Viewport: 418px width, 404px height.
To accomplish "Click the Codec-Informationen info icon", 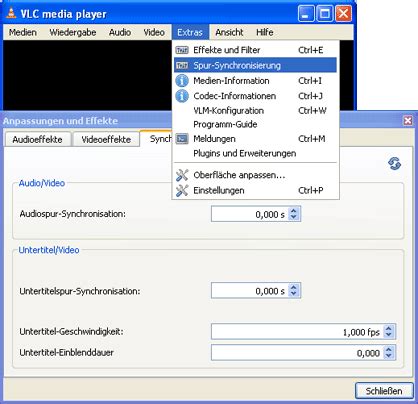I will [182, 96].
